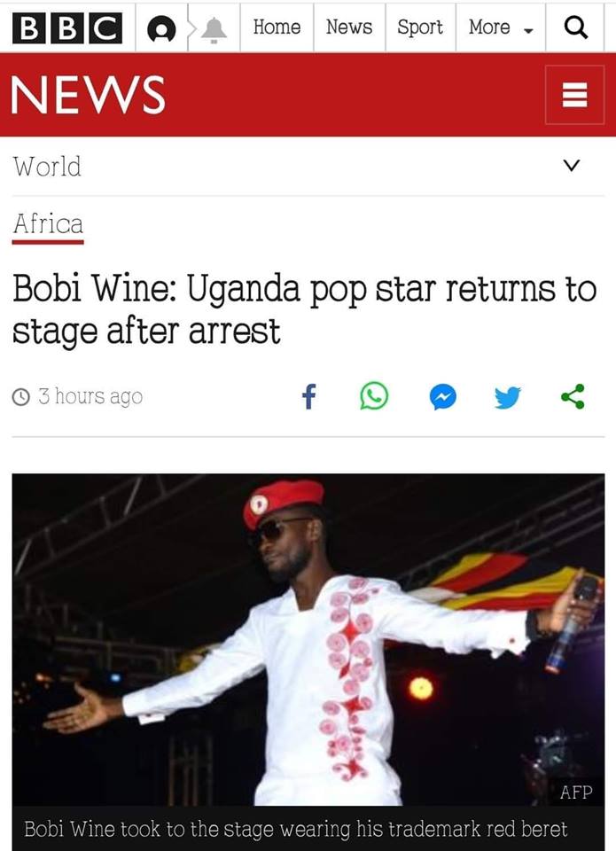The image size is (616, 851).
Task: Open the search magnifier icon
Action: pos(575,27)
